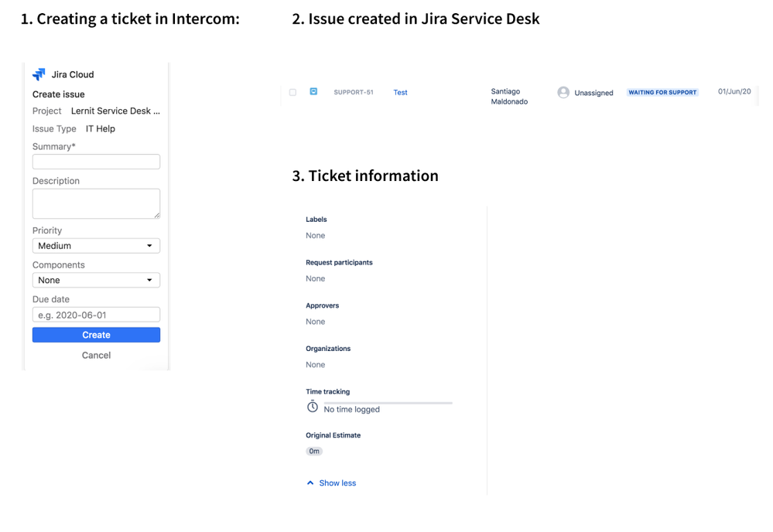Click the time tracking clock icon
The image size is (773, 532).
click(313, 407)
